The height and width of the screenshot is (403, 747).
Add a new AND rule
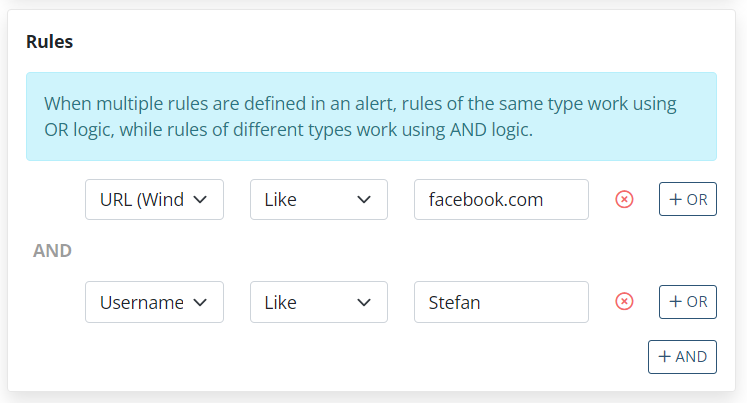pyautogui.click(x=682, y=357)
